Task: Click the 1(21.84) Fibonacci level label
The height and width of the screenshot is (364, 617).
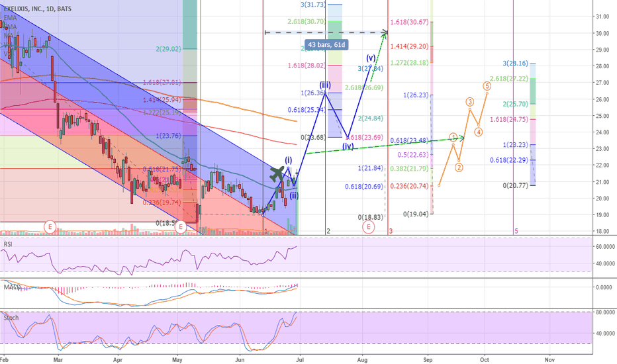Action: tap(370, 168)
